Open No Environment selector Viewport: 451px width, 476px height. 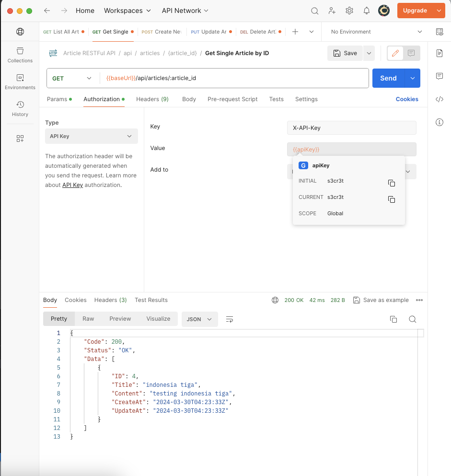pos(376,32)
